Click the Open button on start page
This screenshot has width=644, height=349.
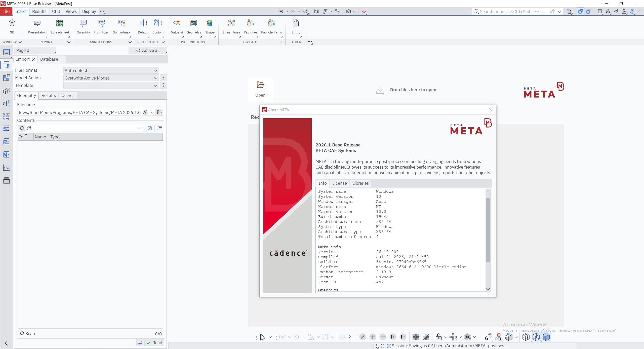point(260,89)
